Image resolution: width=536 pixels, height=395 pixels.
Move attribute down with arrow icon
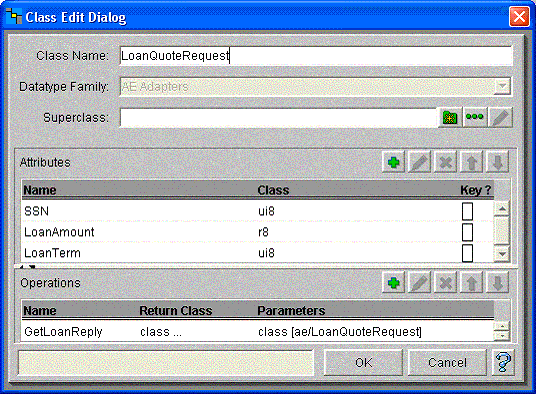tap(497, 162)
